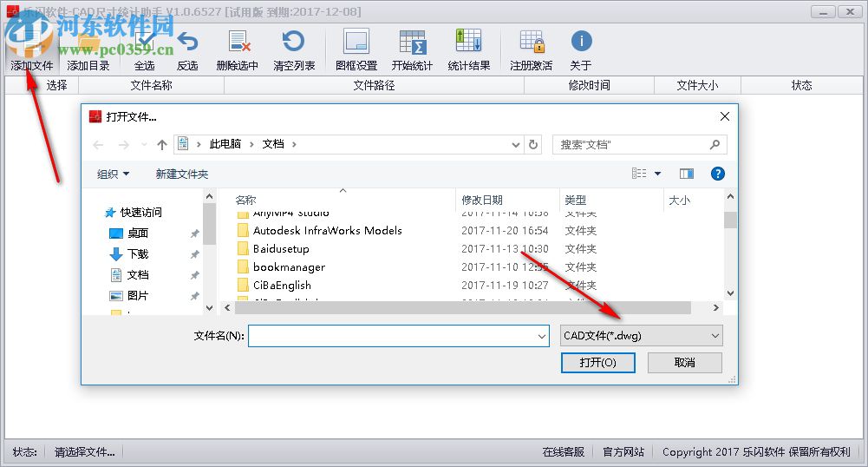Click the 注册激活 register-activation icon
The height and width of the screenshot is (467, 868).
532,42
